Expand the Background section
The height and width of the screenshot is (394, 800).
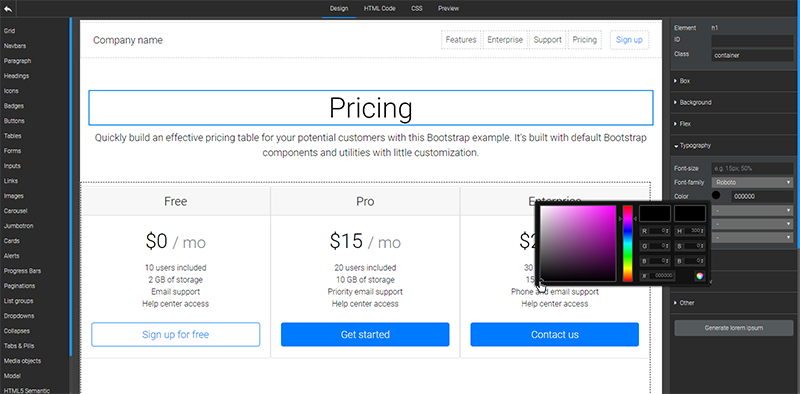point(735,103)
